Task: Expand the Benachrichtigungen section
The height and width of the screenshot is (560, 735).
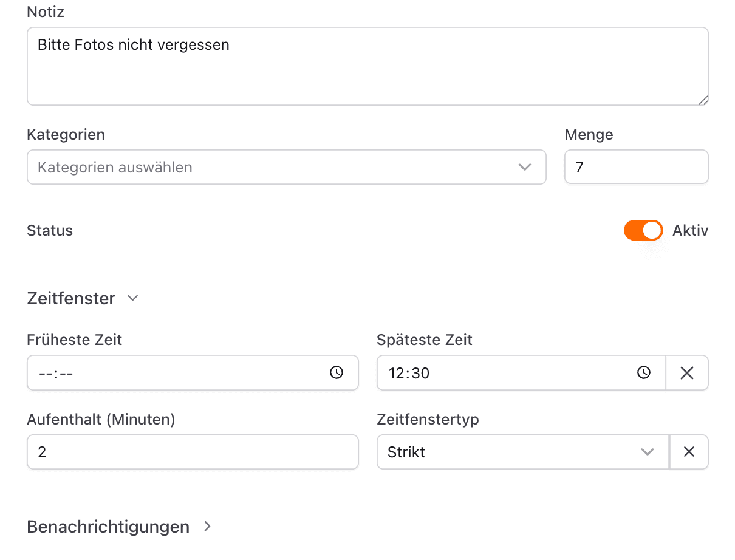Action: coord(207,527)
